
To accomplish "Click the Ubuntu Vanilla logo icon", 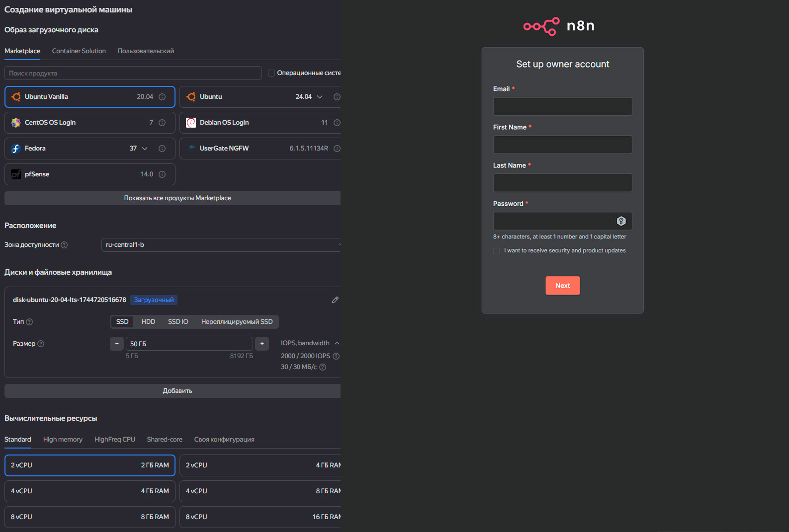I will point(16,97).
